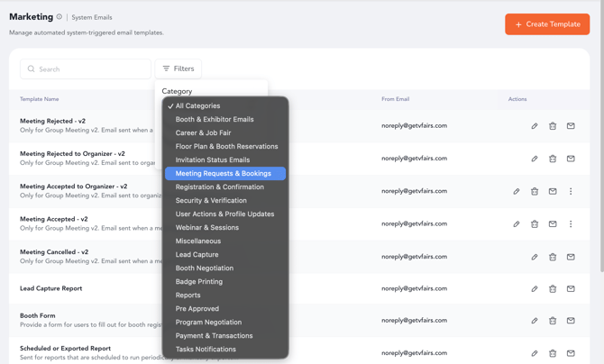Click into the Search templates field
This screenshot has height=364, width=604.
coord(86,69)
